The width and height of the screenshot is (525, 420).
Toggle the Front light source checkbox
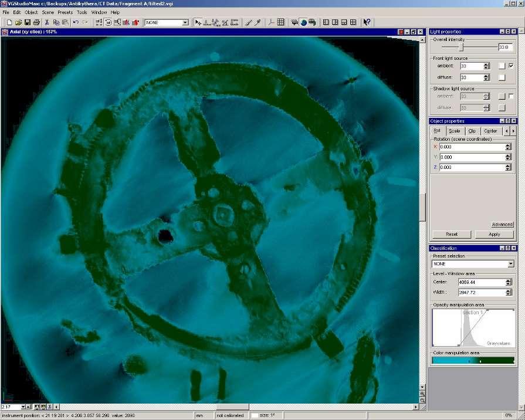tap(511, 66)
